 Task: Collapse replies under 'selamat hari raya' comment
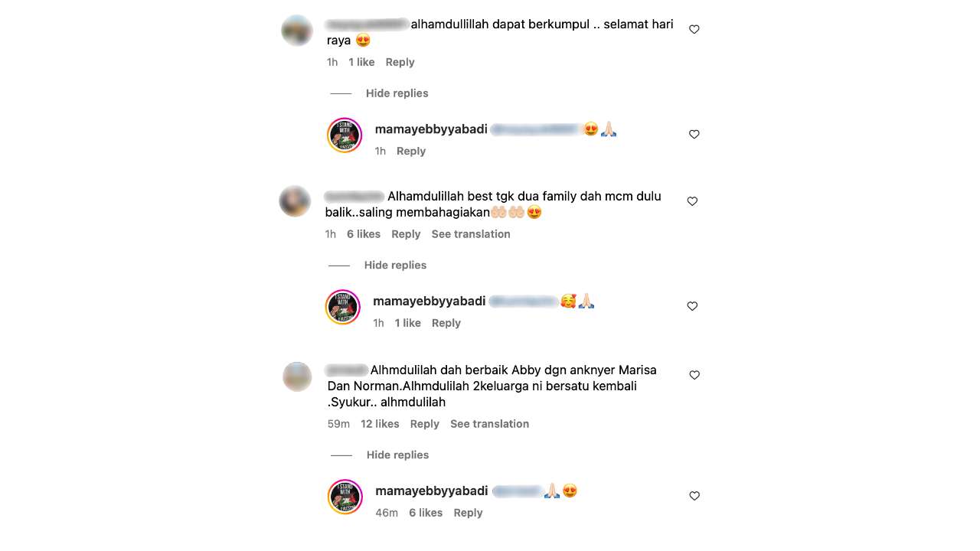(x=397, y=93)
